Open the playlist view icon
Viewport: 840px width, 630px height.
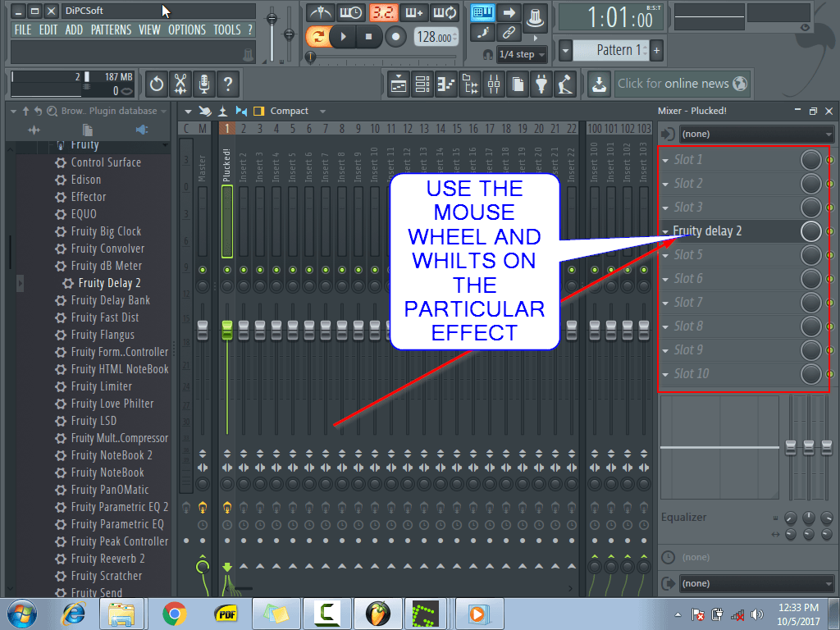tap(399, 84)
